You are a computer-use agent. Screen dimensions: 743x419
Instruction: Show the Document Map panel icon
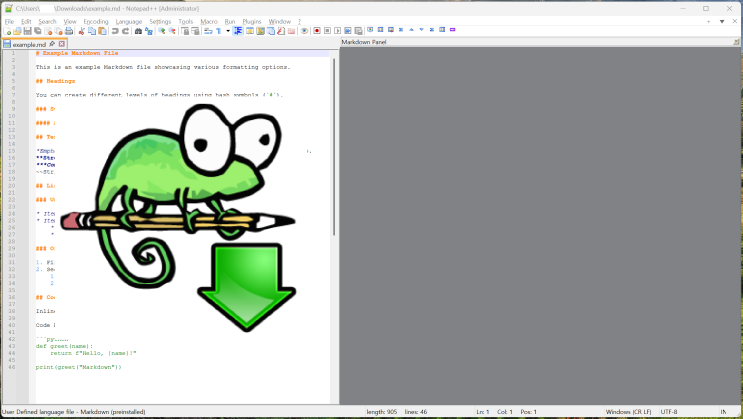260,31
